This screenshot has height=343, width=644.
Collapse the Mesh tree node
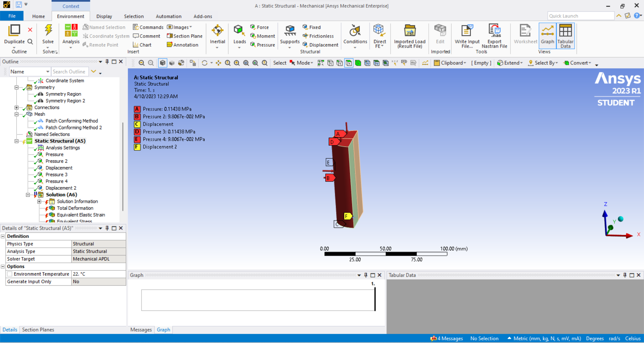click(x=16, y=114)
